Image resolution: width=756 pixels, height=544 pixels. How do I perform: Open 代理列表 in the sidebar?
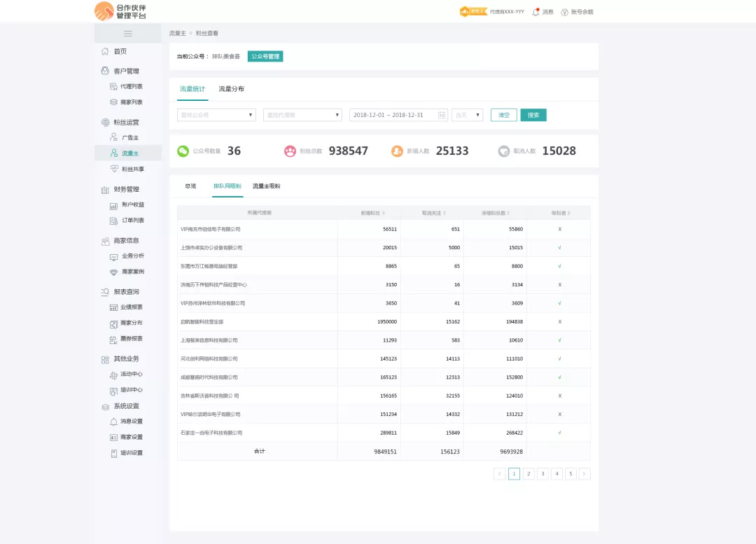[131, 87]
